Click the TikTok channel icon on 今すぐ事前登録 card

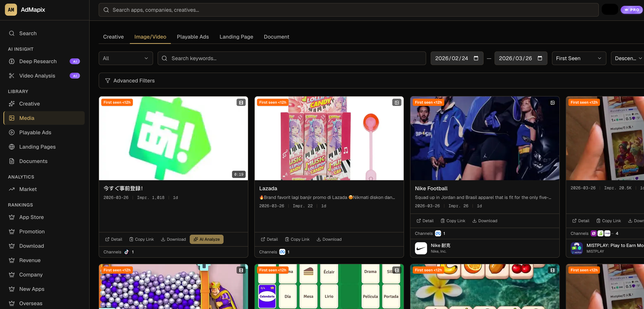(127, 252)
